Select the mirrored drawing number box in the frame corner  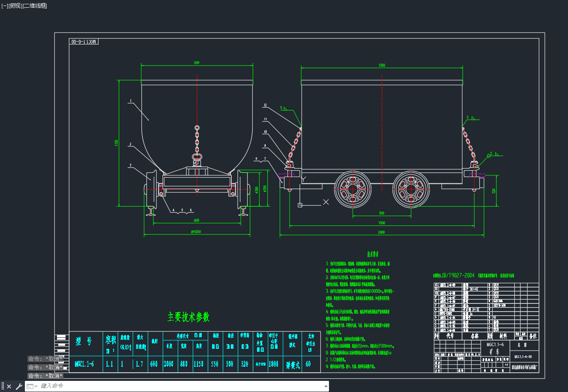coord(84,42)
